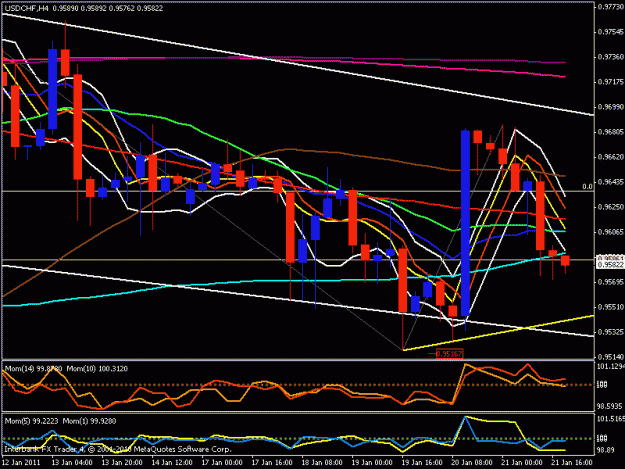Screen dimensions: 625x469
Task: Click the 17 Jan 16:00 time label
Action: 272,463
